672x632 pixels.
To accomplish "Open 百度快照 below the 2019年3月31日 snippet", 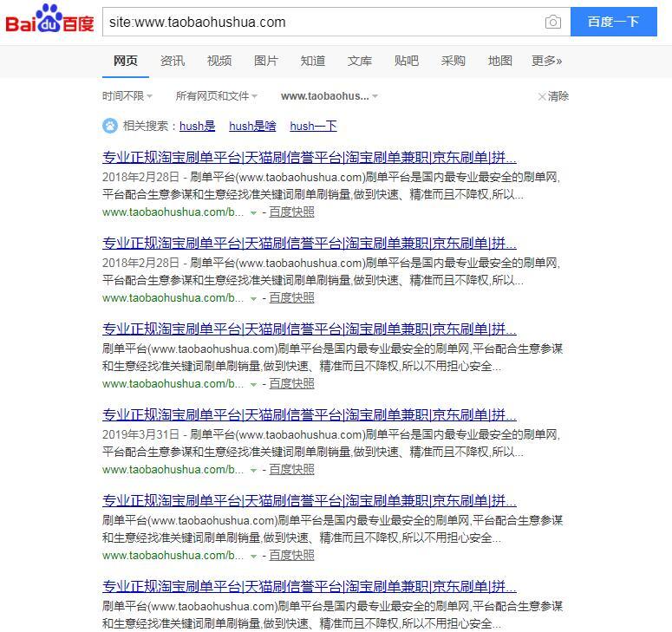I will coord(291,470).
